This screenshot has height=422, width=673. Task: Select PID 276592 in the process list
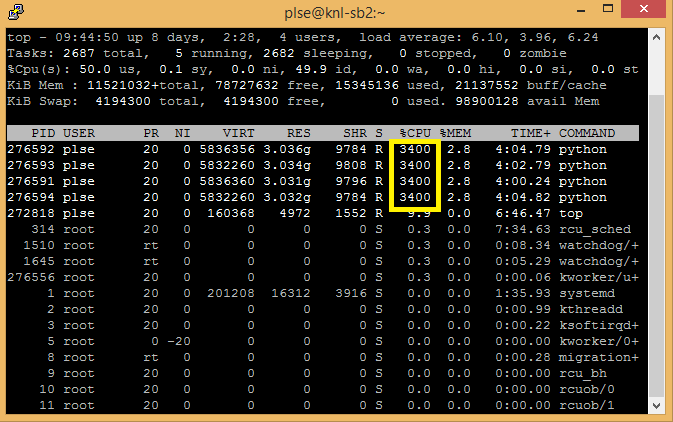[x=31, y=149]
